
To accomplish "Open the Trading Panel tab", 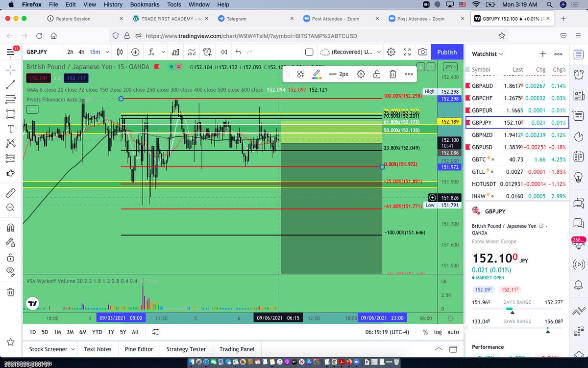I will [237, 349].
